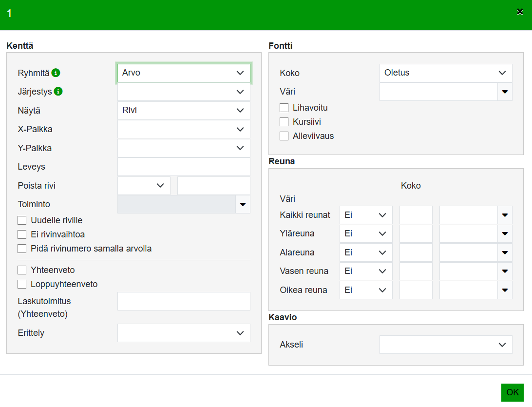Open the Näytä dropdown showing Rivi
Image resolution: width=532 pixels, height=407 pixels.
184,111
